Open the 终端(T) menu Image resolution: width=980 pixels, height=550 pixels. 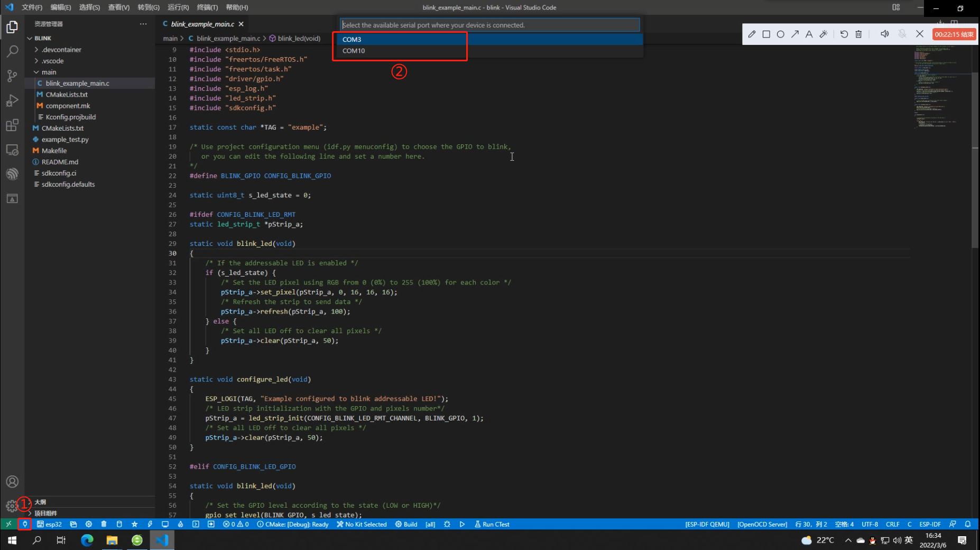[x=207, y=7]
